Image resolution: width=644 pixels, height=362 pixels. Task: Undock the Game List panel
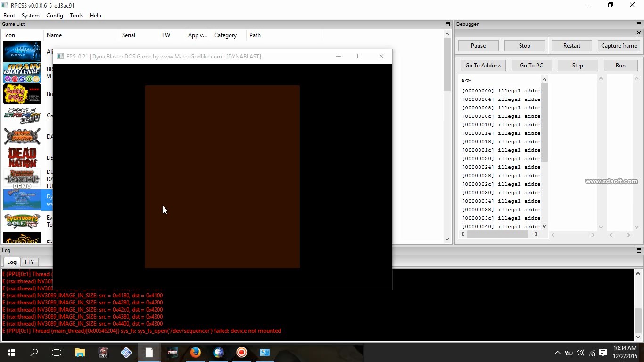point(447,24)
